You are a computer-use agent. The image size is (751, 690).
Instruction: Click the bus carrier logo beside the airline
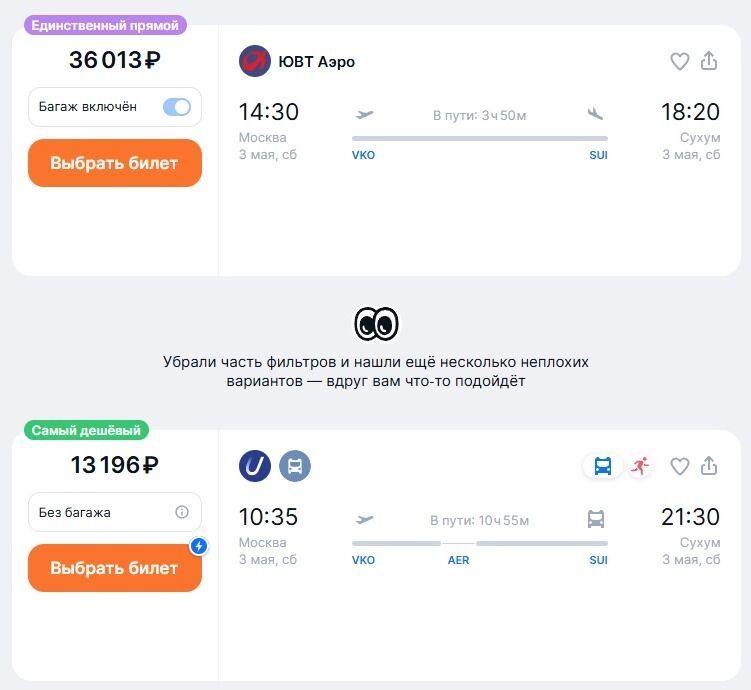[x=295, y=466]
